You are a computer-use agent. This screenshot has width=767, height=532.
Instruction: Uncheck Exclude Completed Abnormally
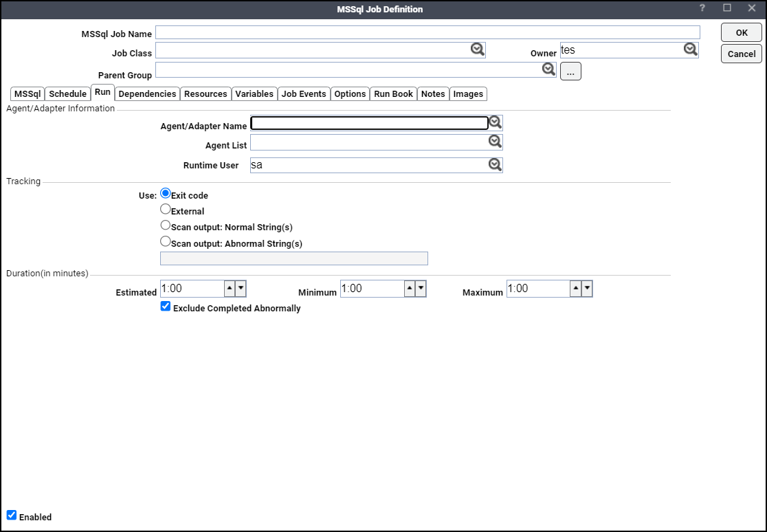(166, 307)
